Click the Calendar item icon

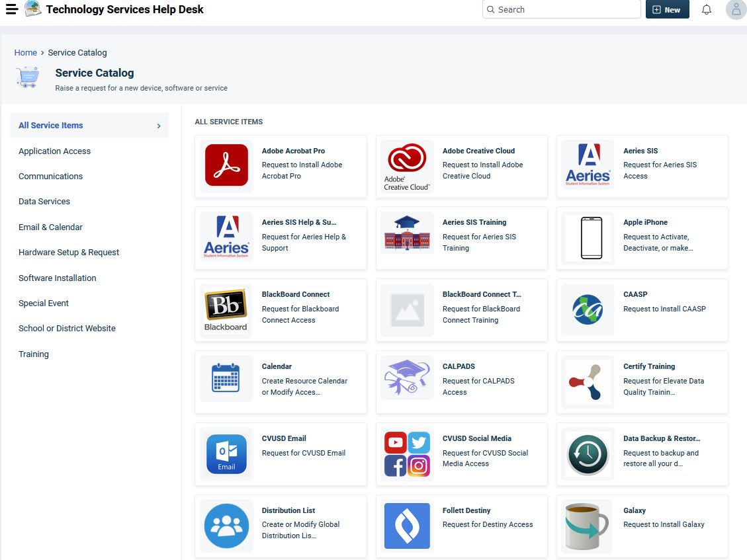coord(226,378)
